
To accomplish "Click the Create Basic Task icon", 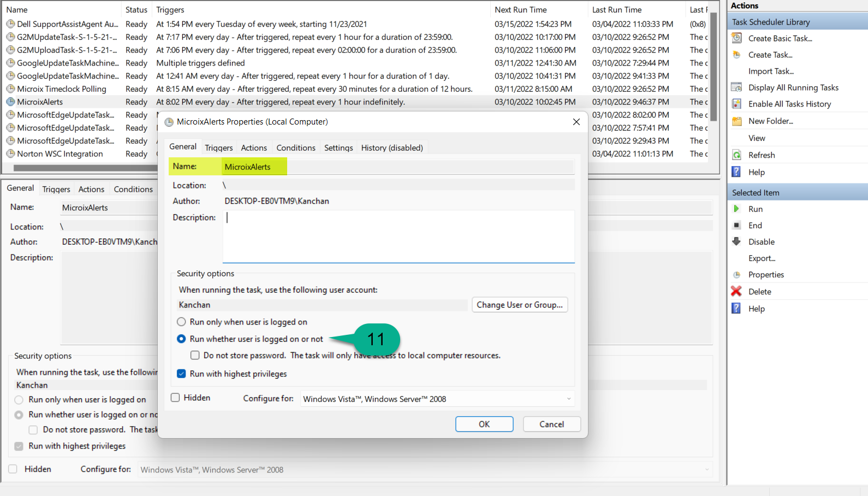I will tap(736, 38).
